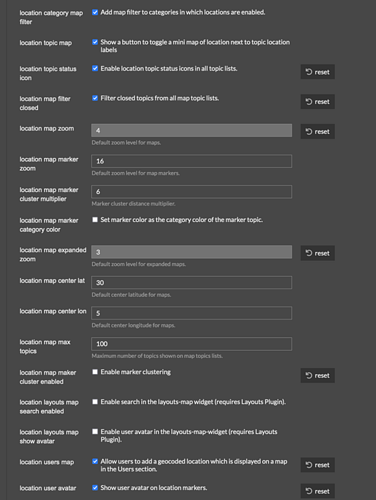Disable location topic status icon checkbox
The width and height of the screenshot is (376, 500).
tap(95, 68)
